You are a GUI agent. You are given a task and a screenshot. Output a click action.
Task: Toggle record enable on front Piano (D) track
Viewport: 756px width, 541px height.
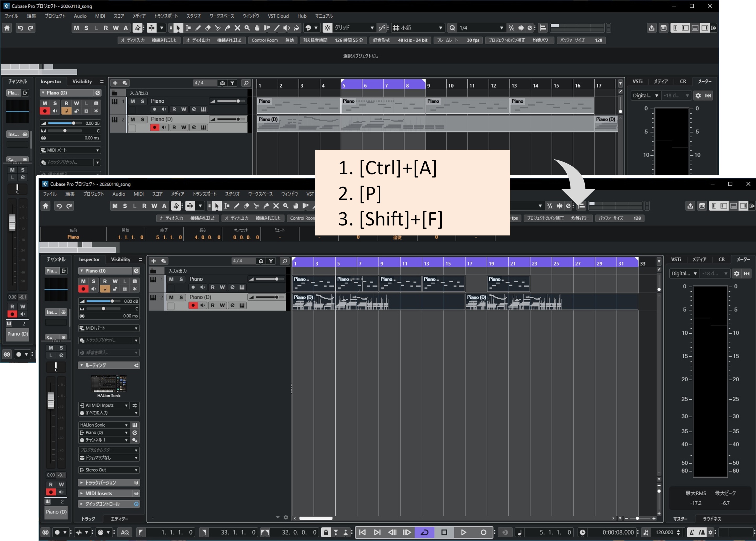193,306
